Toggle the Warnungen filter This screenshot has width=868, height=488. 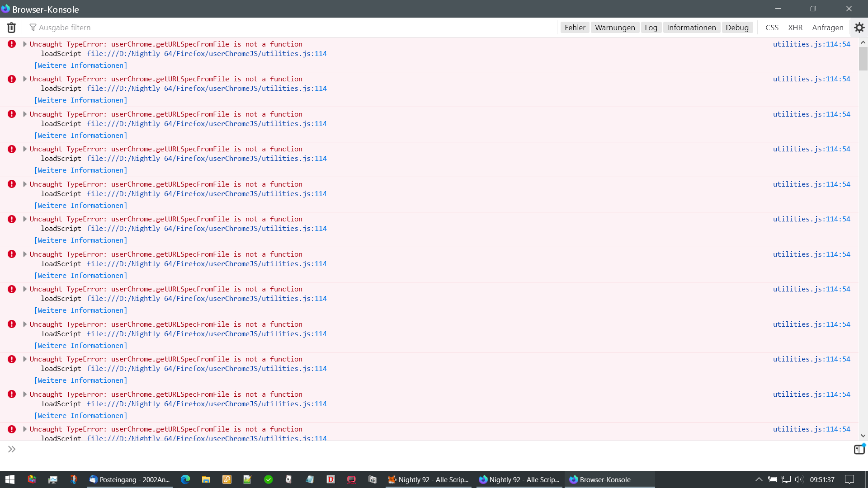click(x=615, y=28)
